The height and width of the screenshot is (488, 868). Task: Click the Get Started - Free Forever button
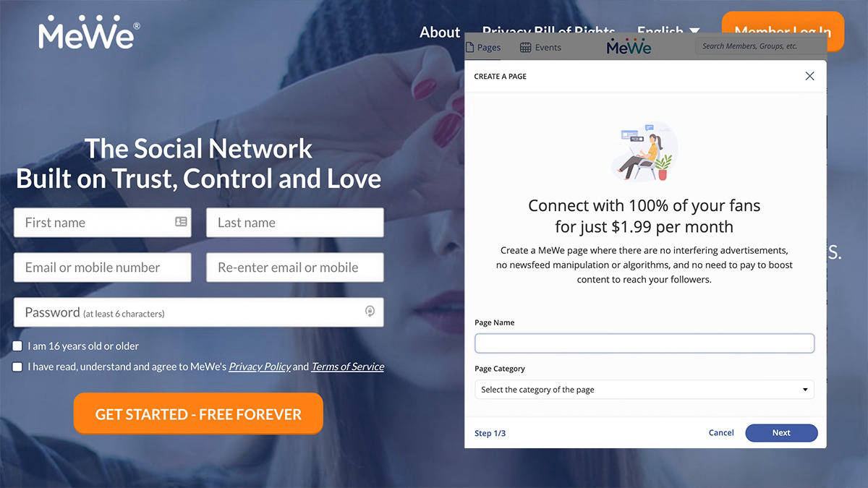click(x=198, y=414)
